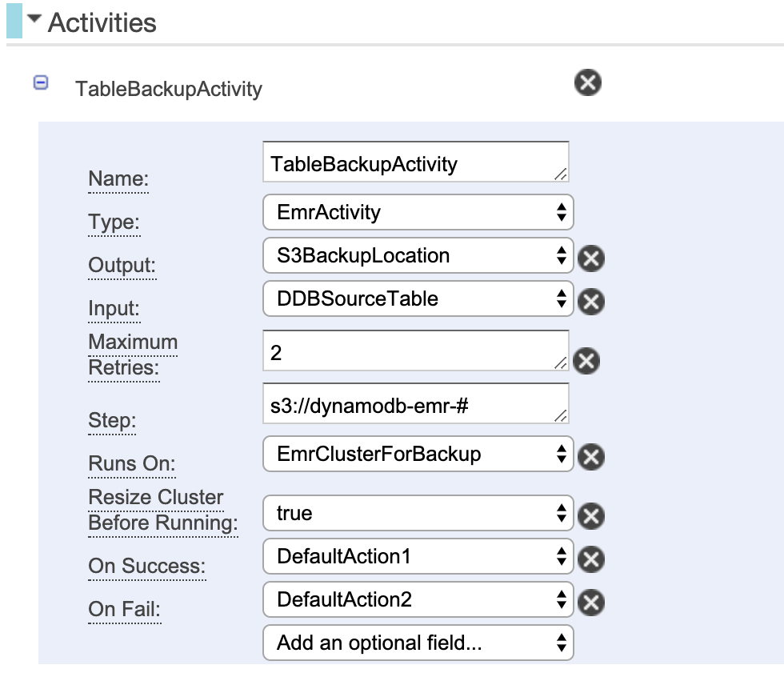Open the Output dropdown showing S3BackupLocation

418,255
